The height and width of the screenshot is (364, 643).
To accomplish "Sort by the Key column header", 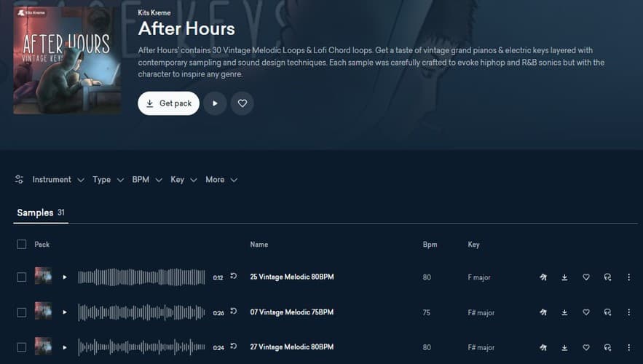I will [473, 245].
